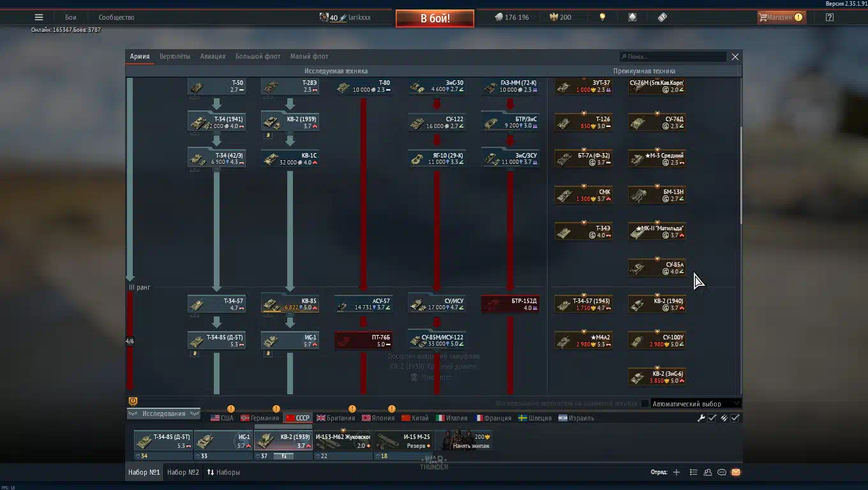Screen dimensions: 868x490
Task: Select the Швеция nation tab
Action: (x=535, y=418)
